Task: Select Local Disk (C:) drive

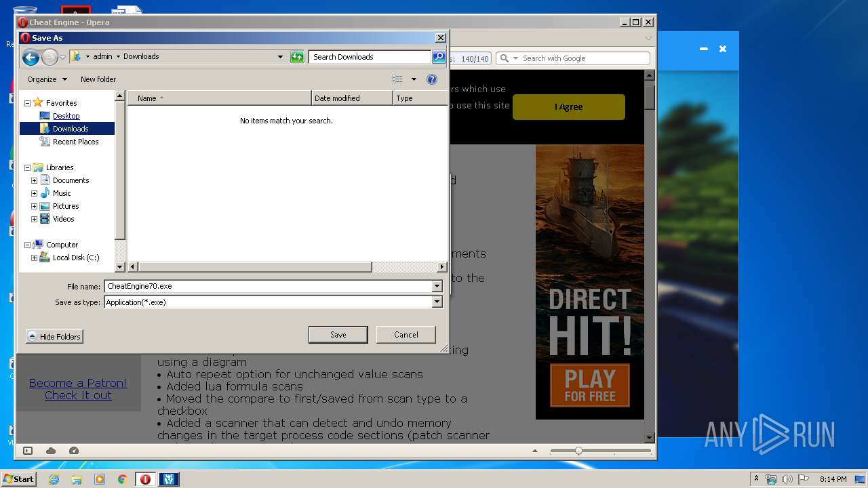Action: tap(76, 258)
